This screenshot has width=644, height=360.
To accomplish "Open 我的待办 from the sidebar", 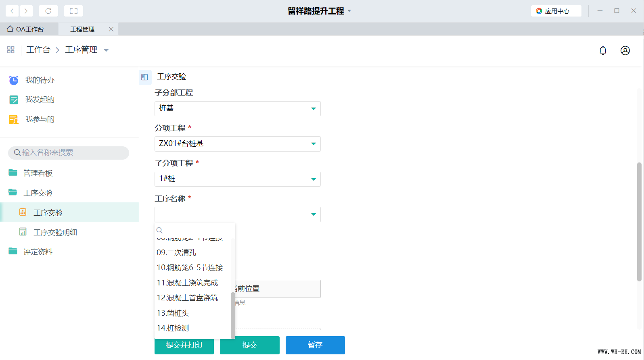I will [40, 80].
